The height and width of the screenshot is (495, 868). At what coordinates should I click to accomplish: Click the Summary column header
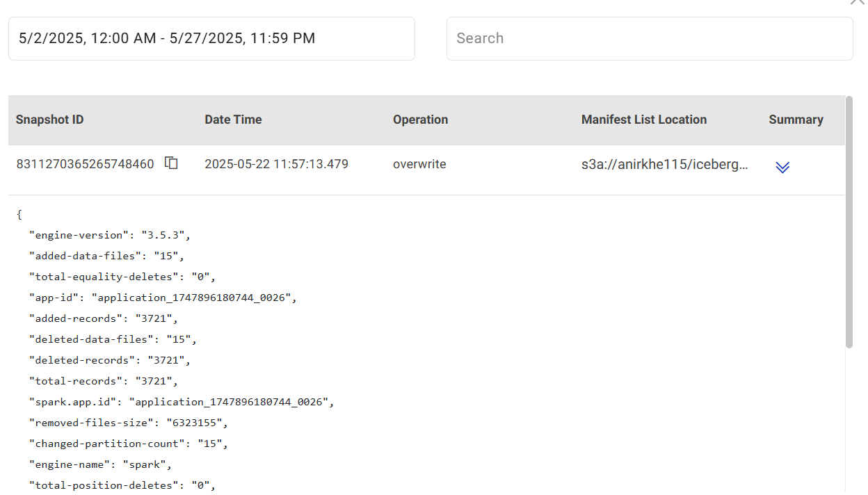coord(796,120)
